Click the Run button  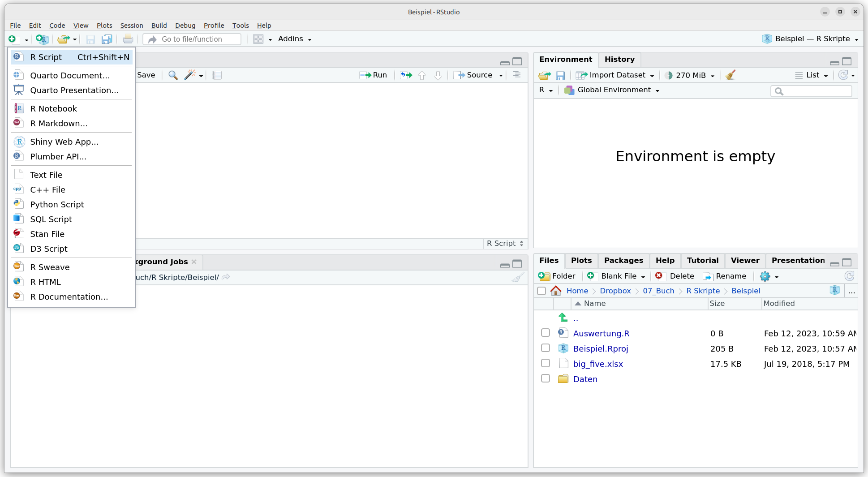[374, 75]
